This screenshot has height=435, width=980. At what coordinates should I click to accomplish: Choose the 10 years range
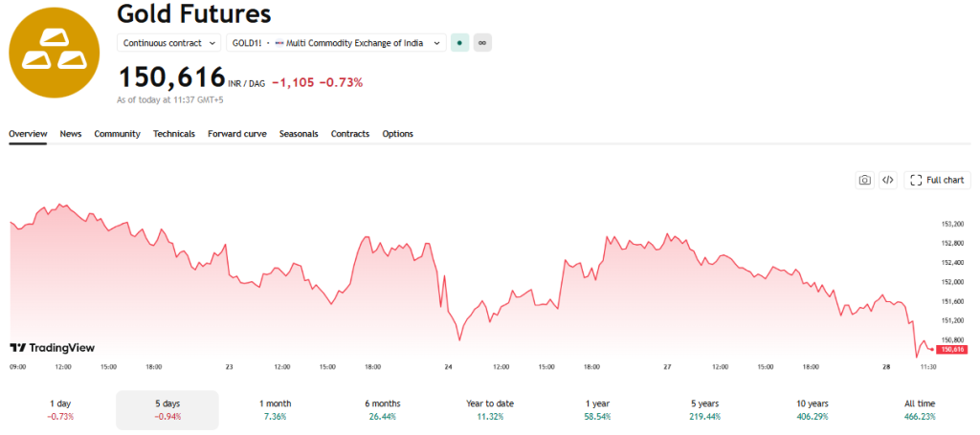click(x=813, y=410)
